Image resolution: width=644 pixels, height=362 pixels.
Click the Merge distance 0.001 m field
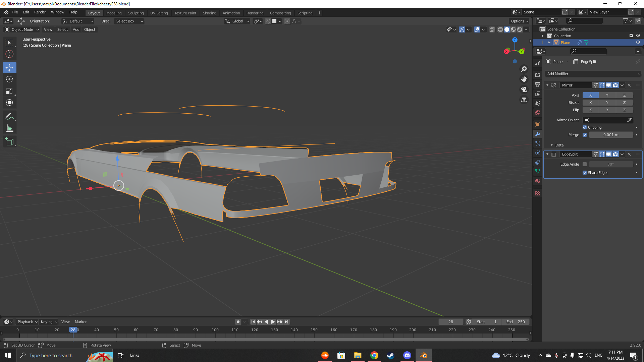pos(610,135)
